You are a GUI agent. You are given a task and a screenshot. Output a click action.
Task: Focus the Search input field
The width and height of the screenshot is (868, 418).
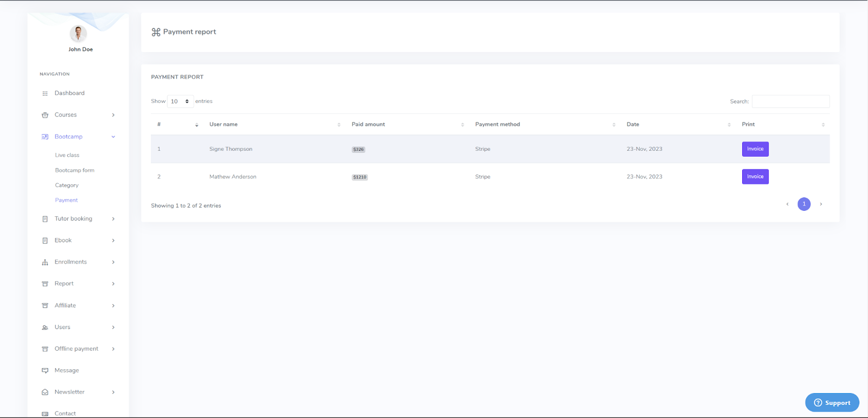click(x=790, y=101)
